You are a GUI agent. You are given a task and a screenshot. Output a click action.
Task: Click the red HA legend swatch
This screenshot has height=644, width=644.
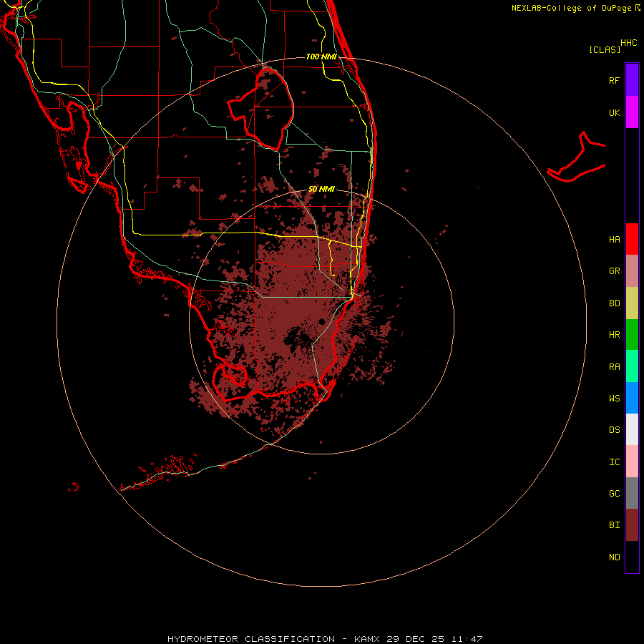632,239
